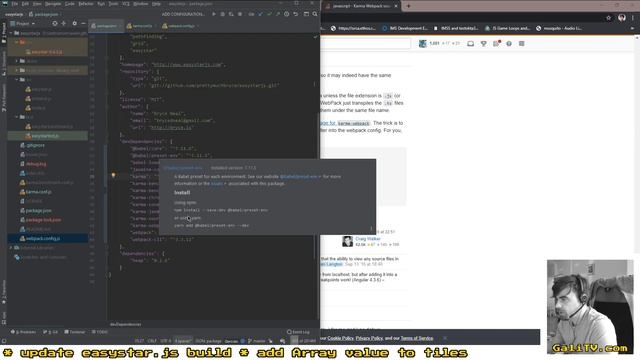The height and width of the screenshot is (360, 640).
Task: Open the Edit menu in the IDE
Action: pyautogui.click(x=25, y=4)
